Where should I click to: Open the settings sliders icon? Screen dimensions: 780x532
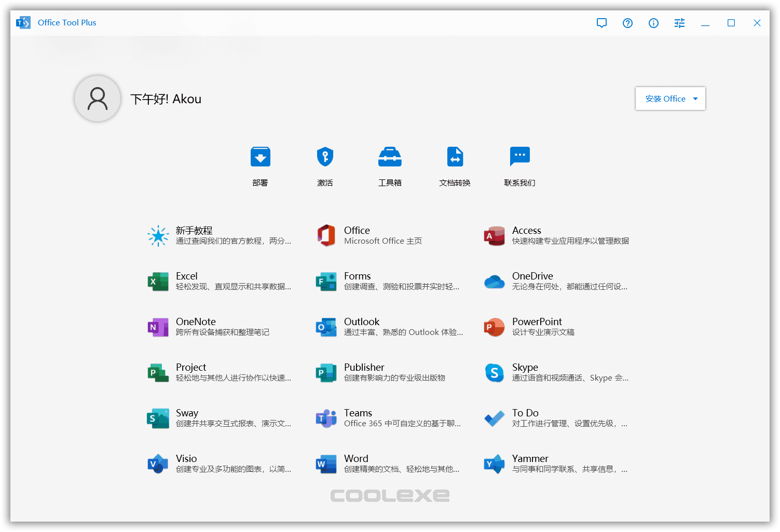679,23
